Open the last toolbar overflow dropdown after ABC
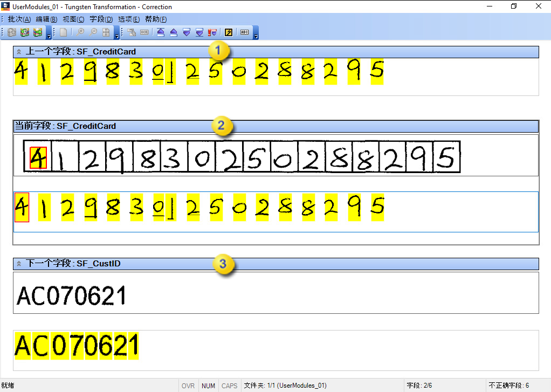This screenshot has width=551, height=392. click(256, 36)
